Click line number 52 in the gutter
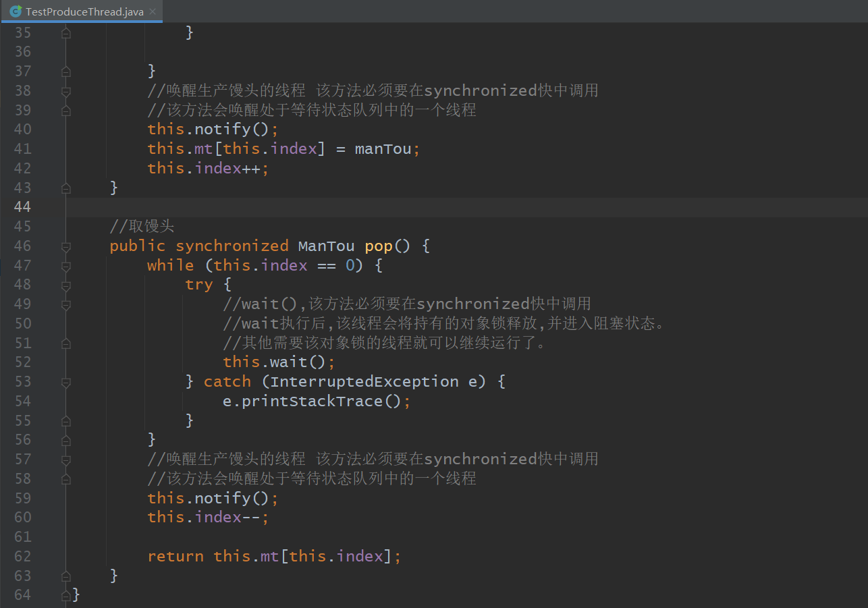This screenshot has height=608, width=868. pyautogui.click(x=22, y=362)
